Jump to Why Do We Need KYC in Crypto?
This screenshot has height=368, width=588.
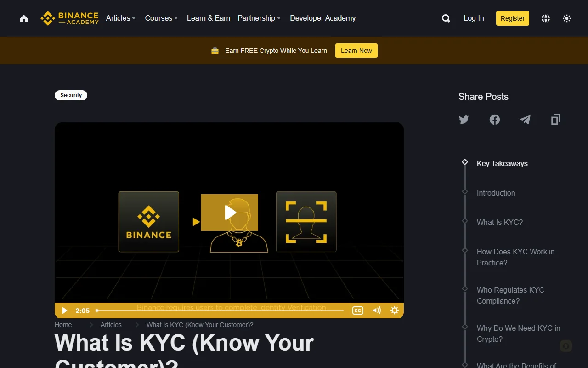[x=519, y=333]
